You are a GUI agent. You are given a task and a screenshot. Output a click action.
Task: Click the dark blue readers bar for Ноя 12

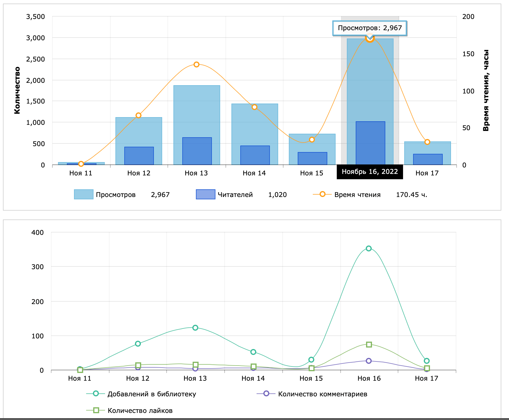(x=139, y=156)
